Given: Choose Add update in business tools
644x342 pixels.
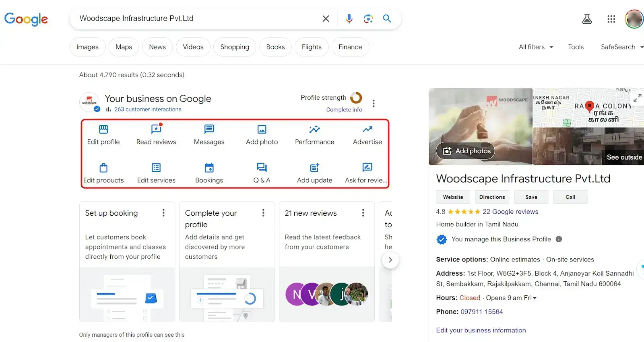Looking at the screenshot, I should click(x=315, y=173).
